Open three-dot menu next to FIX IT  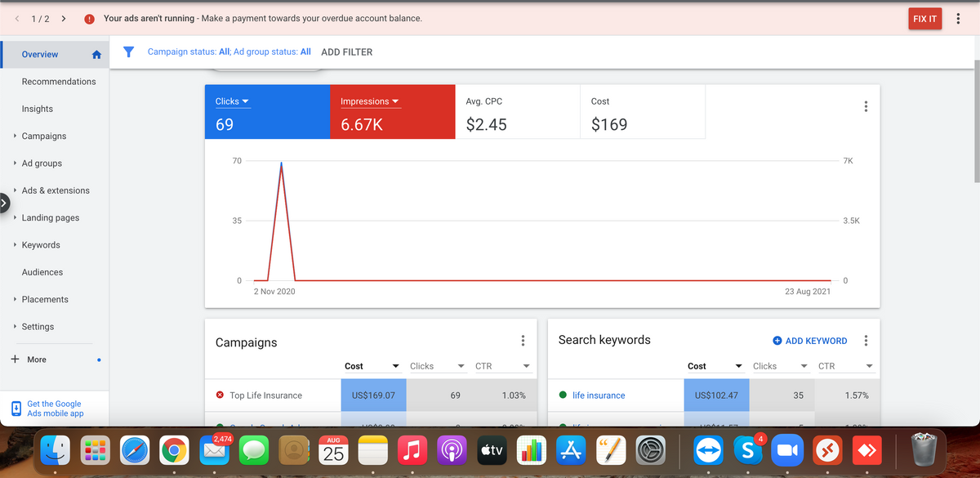(x=958, y=19)
